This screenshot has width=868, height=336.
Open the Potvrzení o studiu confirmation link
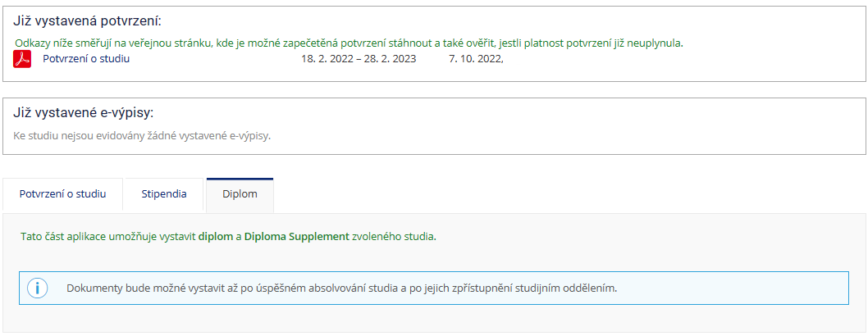[x=86, y=58]
